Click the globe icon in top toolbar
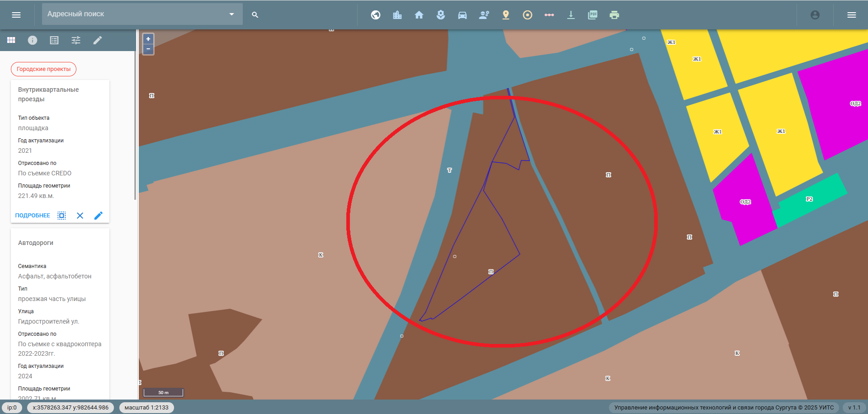Screen dimensions: 868x414 coord(375,15)
